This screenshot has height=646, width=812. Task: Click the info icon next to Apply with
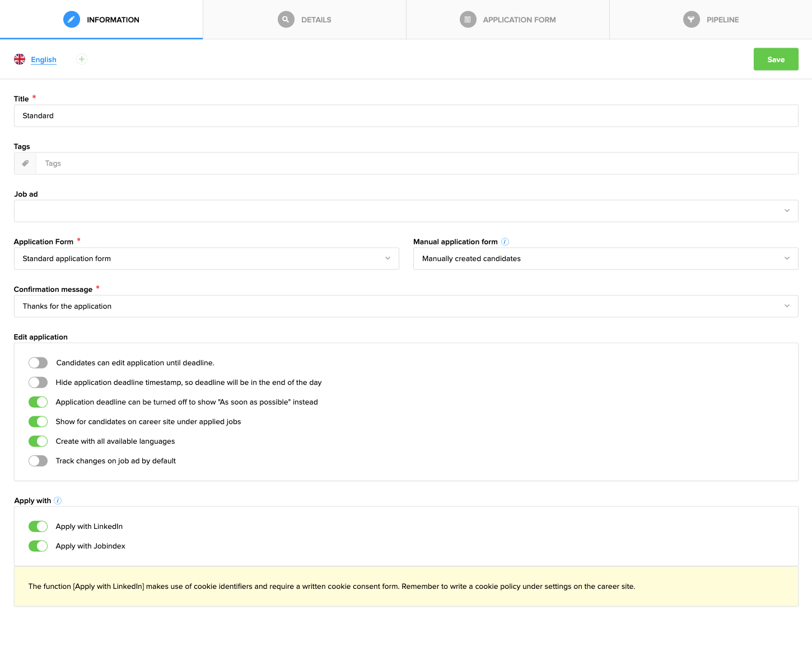pos(57,500)
